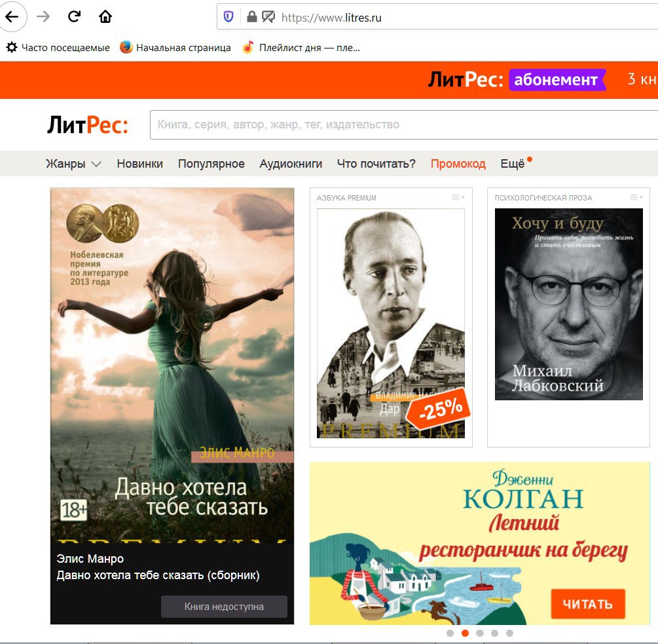Click the Колган Летний ресторанчик banner
Viewport: 658px width, 644px height.
[x=480, y=543]
